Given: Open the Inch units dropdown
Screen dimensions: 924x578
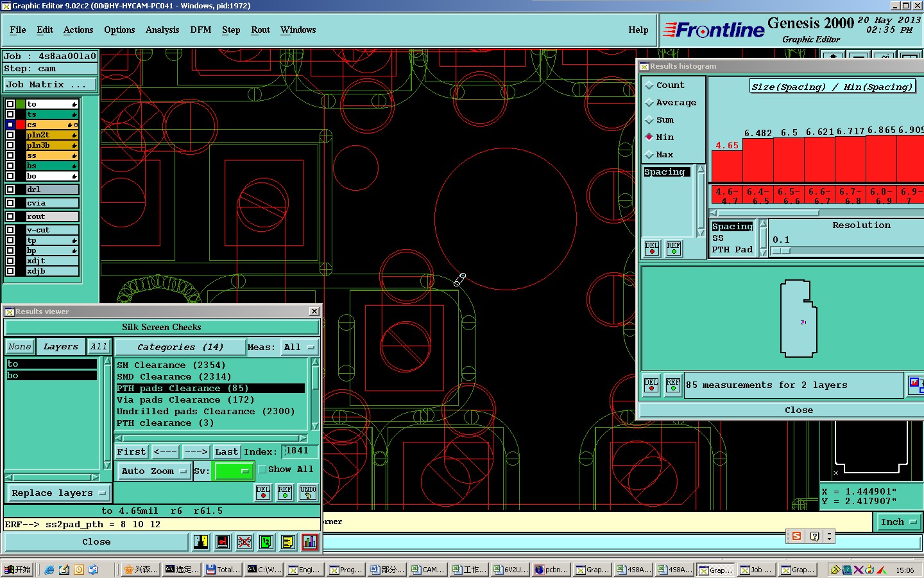Looking at the screenshot, I should coord(898,522).
